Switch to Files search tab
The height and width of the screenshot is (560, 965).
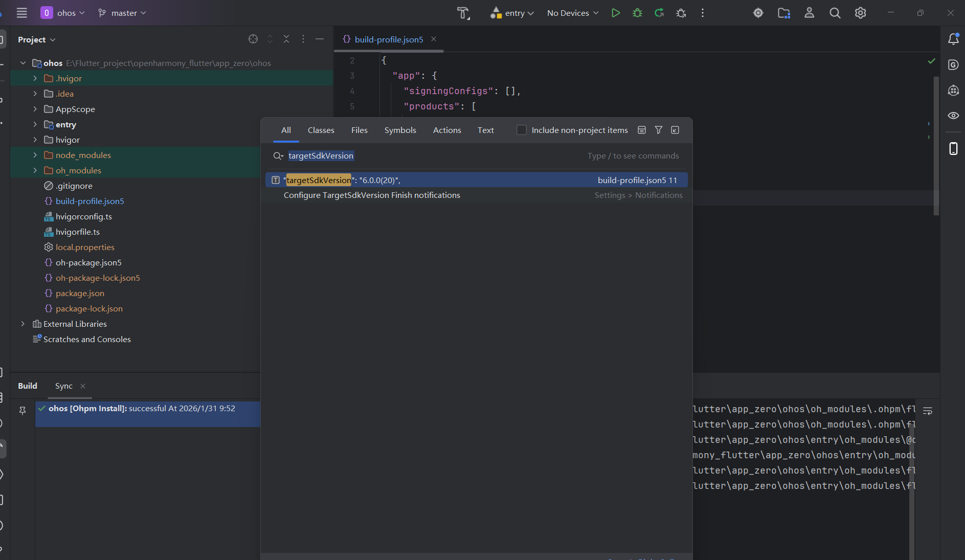pos(359,130)
